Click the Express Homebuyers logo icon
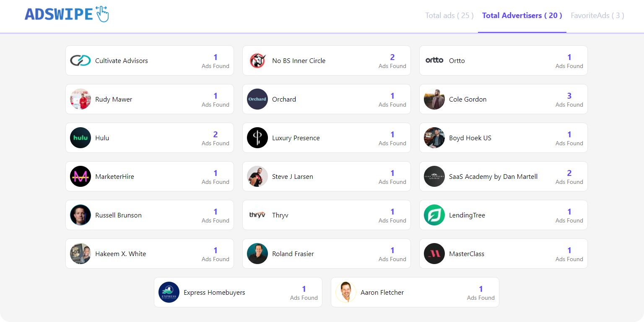644x322 pixels. pyautogui.click(x=169, y=292)
